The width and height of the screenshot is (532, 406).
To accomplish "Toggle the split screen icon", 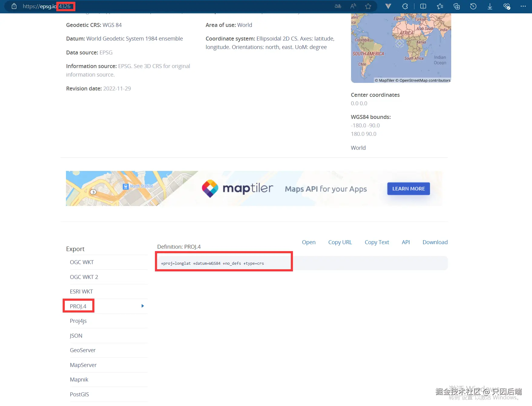I will [423, 6].
